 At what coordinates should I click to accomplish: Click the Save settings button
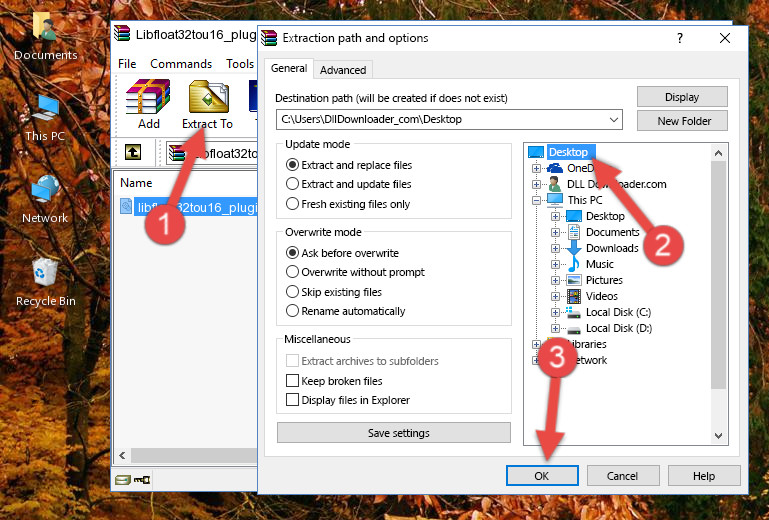(x=394, y=433)
